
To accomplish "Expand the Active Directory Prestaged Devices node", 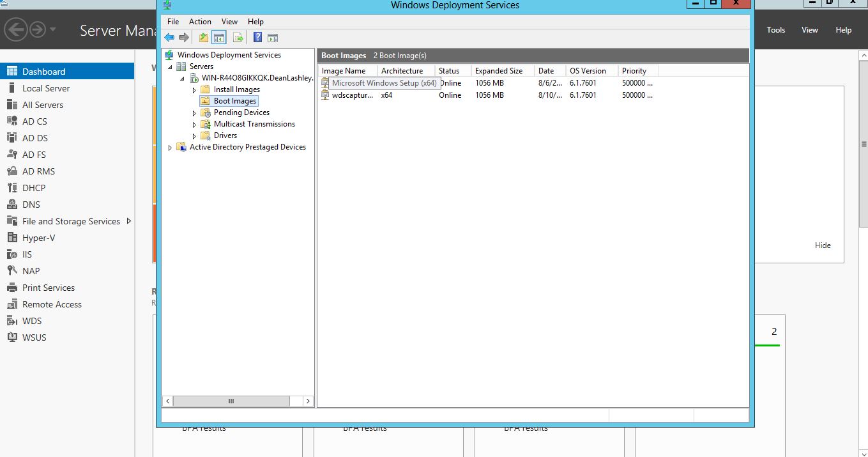I will click(170, 148).
